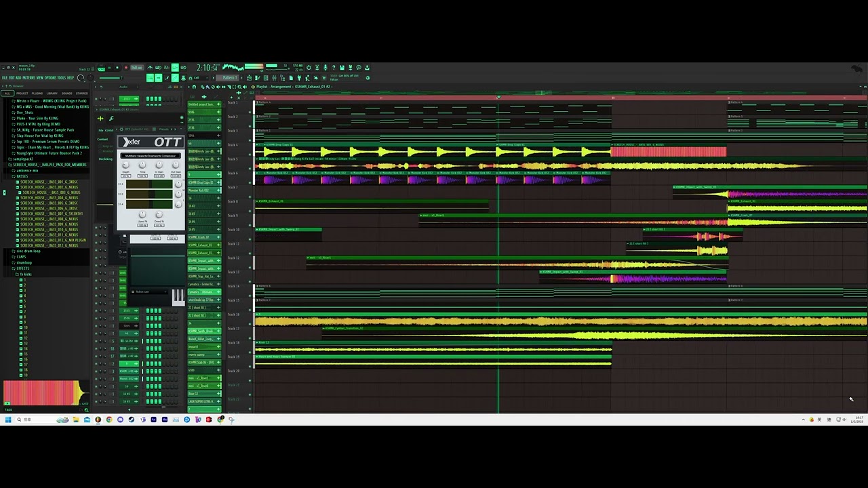Select the KSHMR_Crash_07 picker entry
The width and height of the screenshot is (868, 488).
(x=205, y=237)
